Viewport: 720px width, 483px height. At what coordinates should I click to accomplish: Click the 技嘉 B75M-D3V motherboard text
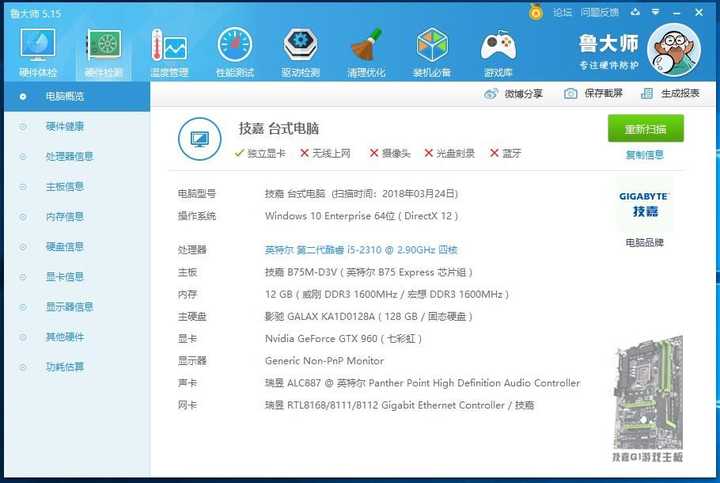(x=368, y=272)
